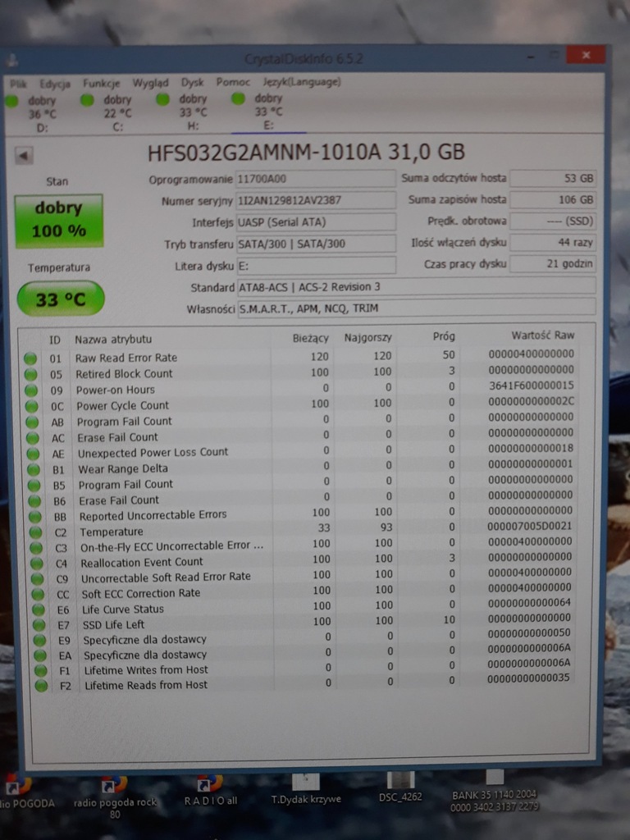This screenshot has height=840, width=630.
Task: Click status icon of Reallocation Event Count
Action: click(36, 564)
